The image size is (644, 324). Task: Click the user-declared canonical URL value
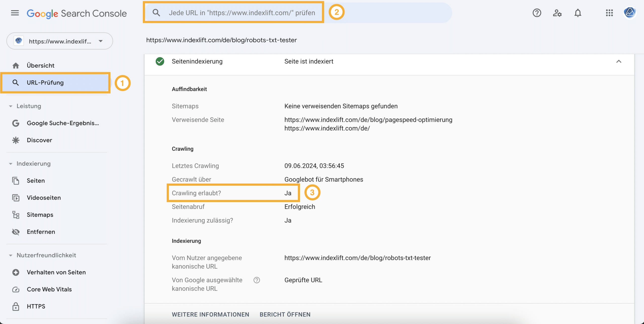pos(357,258)
